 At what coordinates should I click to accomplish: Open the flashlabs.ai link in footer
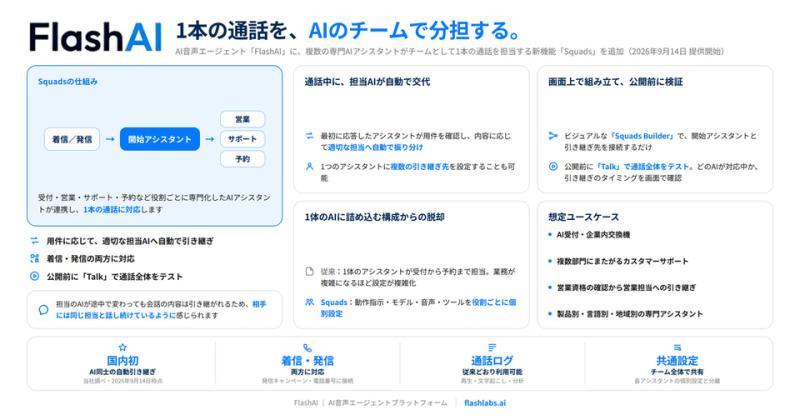coord(485,403)
